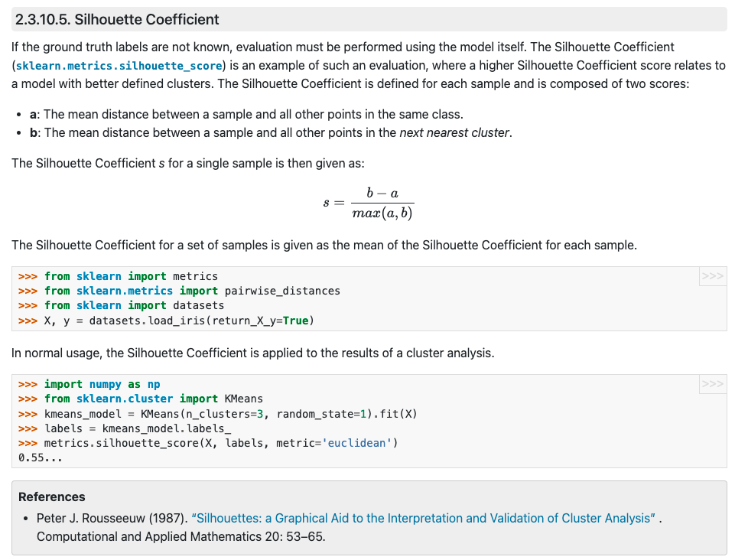Click the bullet defining score a
This screenshot has width=735, height=560.
(246, 115)
